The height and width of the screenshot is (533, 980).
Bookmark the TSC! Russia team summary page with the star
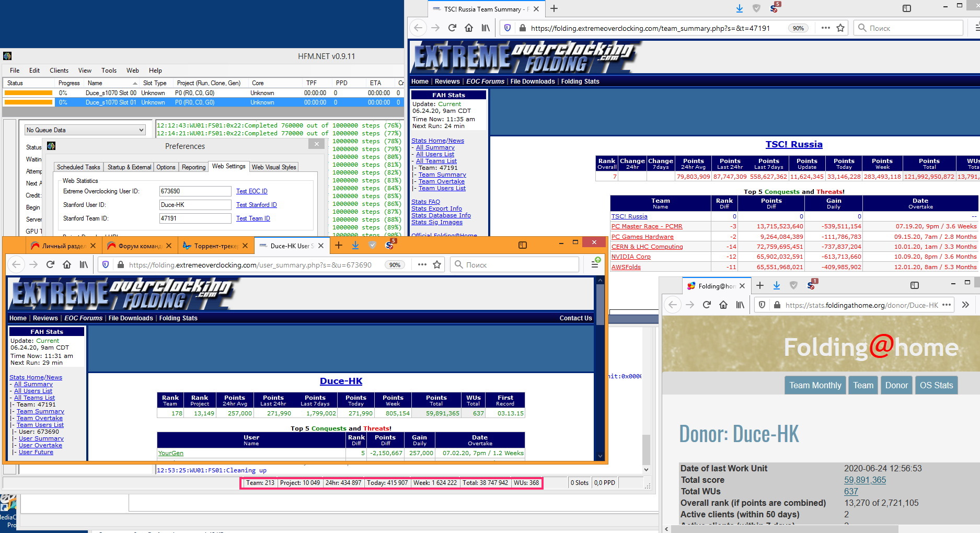tap(840, 28)
